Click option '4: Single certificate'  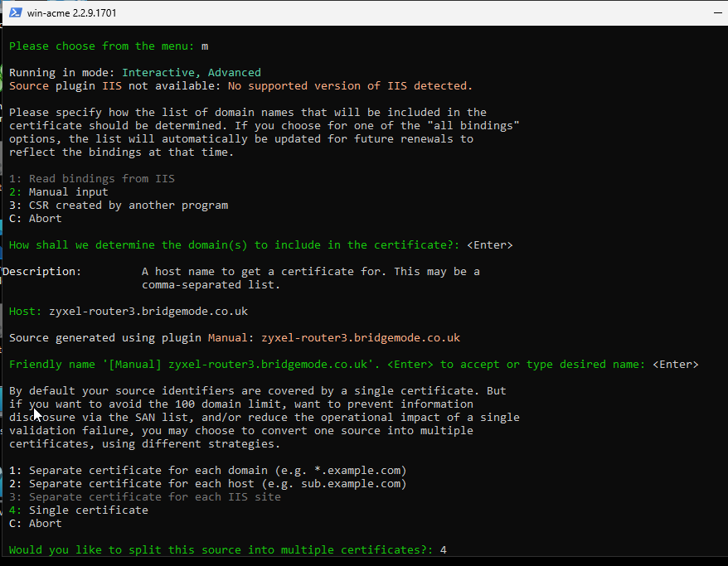tap(79, 510)
